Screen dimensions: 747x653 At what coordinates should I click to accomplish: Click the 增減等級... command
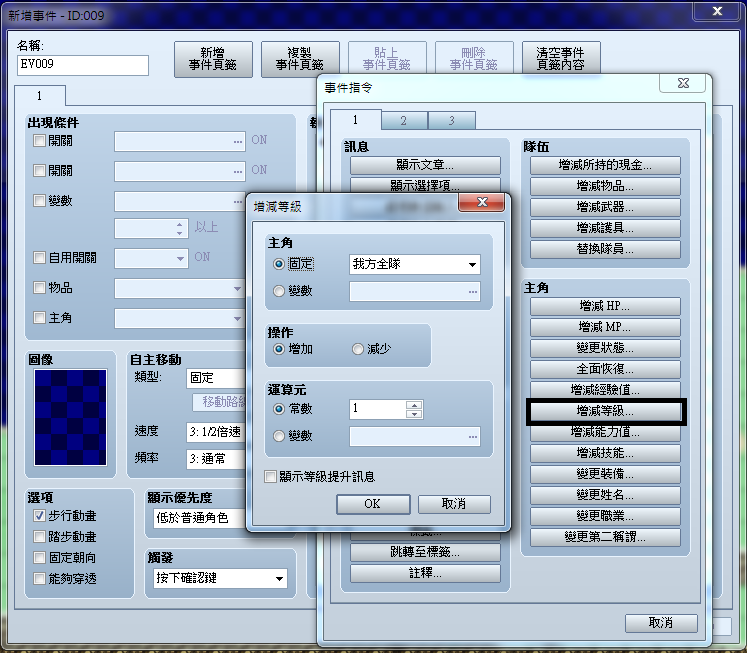pos(605,411)
